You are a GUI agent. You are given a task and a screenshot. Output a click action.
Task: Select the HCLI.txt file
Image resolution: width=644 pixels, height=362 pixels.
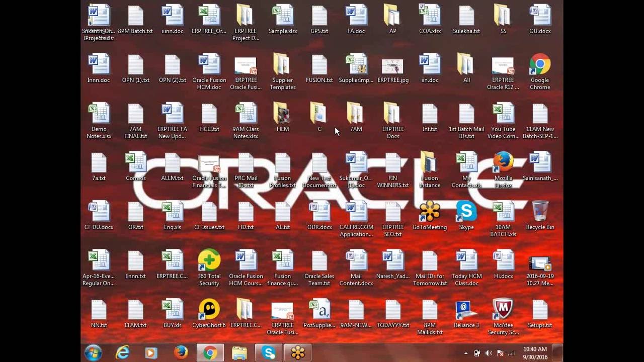209,118
